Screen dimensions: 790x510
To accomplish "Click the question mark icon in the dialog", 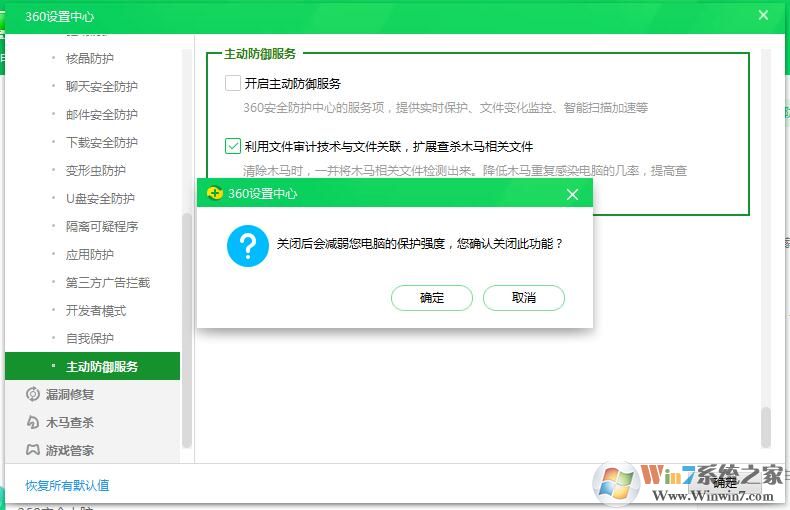I will pos(247,246).
